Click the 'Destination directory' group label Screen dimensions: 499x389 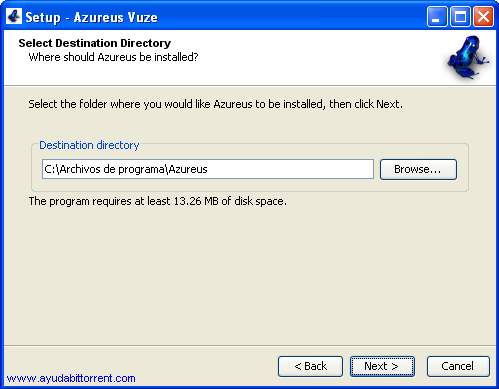[x=89, y=145]
